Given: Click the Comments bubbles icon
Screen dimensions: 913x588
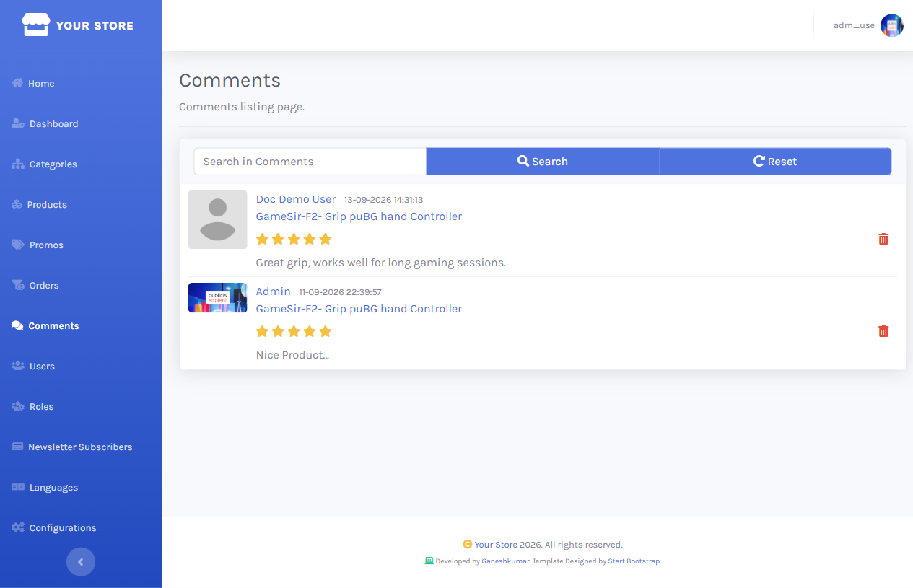Looking at the screenshot, I should coord(17,325).
